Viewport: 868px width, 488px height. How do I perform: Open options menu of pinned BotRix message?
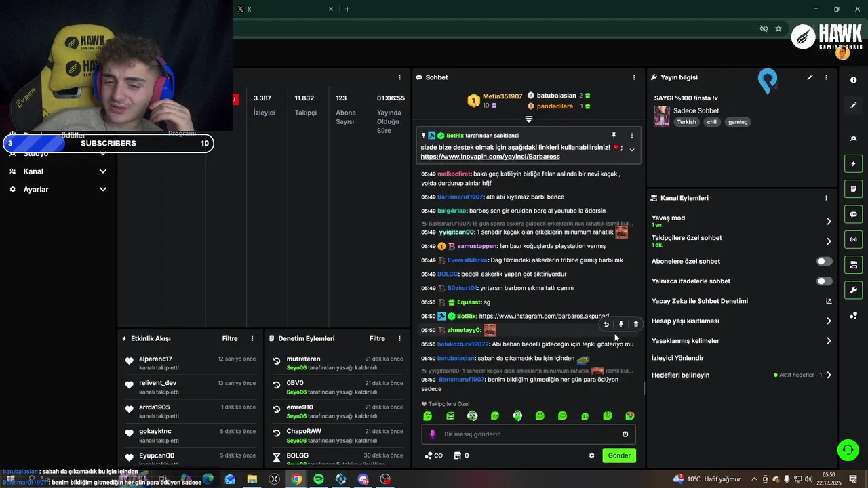coord(632,136)
